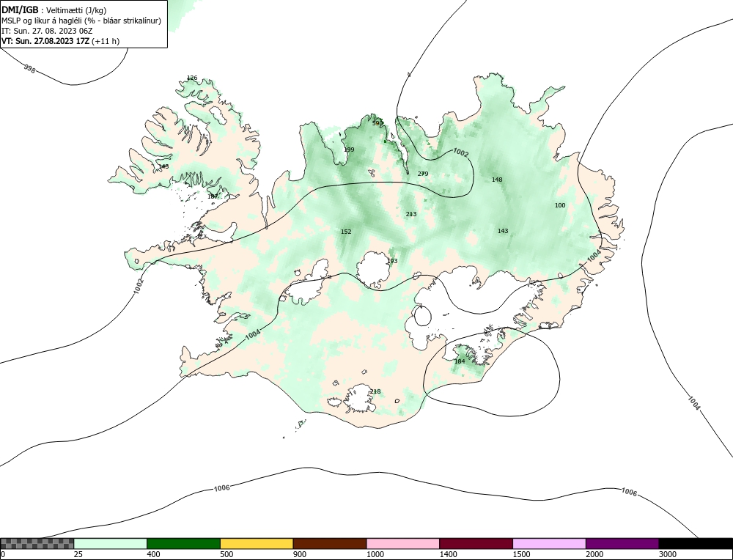Screen dimensions: 733x560
Task: Click the map value 199
Action: click(349, 150)
